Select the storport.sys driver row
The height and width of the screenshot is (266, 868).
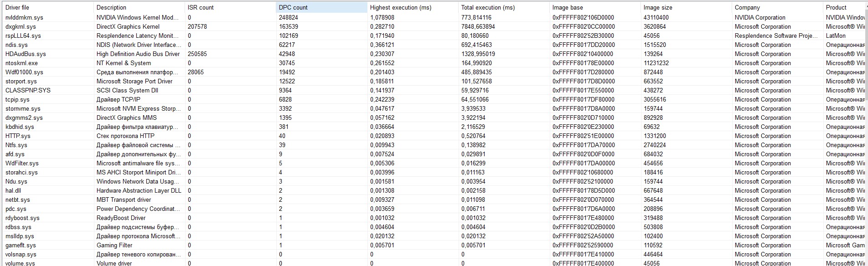21,81
